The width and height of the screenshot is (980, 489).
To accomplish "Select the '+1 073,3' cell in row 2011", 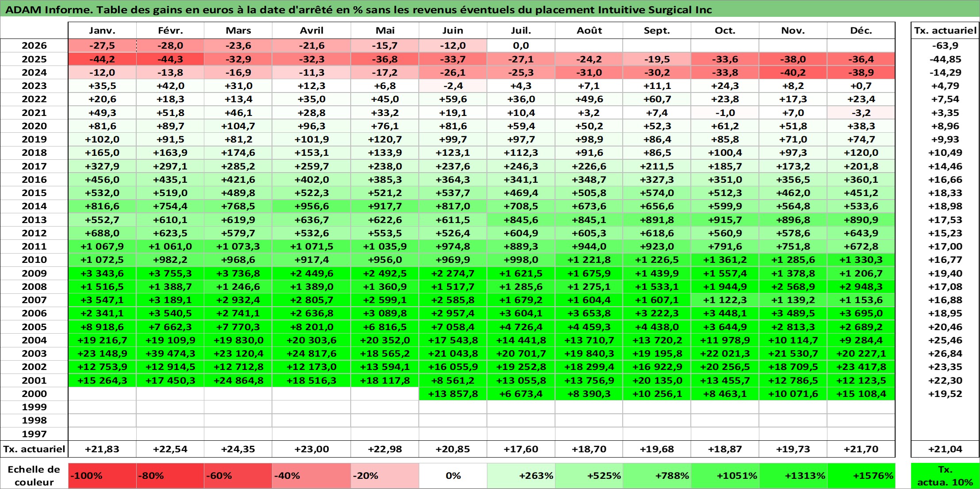I will [238, 246].
